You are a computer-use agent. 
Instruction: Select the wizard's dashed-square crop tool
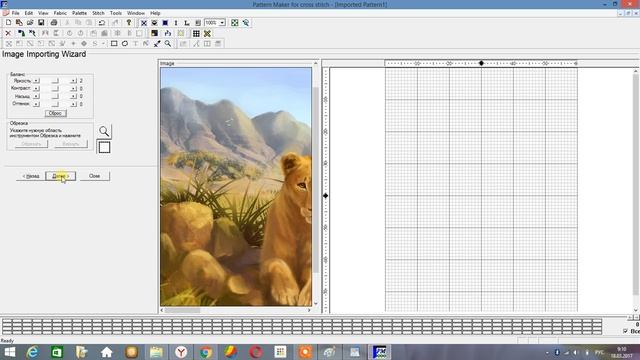pyautogui.click(x=104, y=147)
